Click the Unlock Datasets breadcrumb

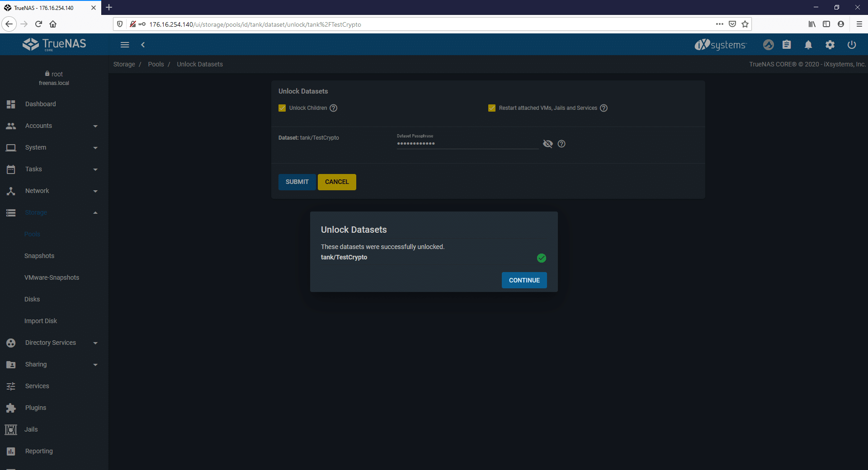pos(200,64)
